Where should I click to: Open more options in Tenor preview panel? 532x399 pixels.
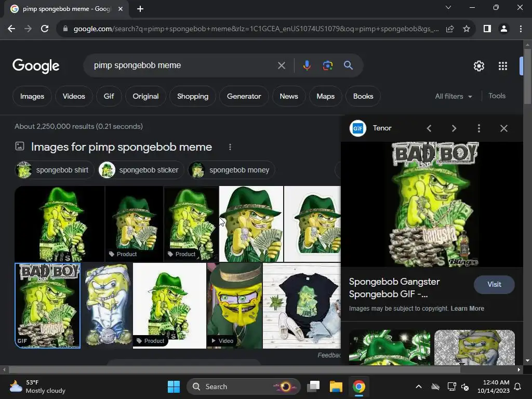coord(478,128)
